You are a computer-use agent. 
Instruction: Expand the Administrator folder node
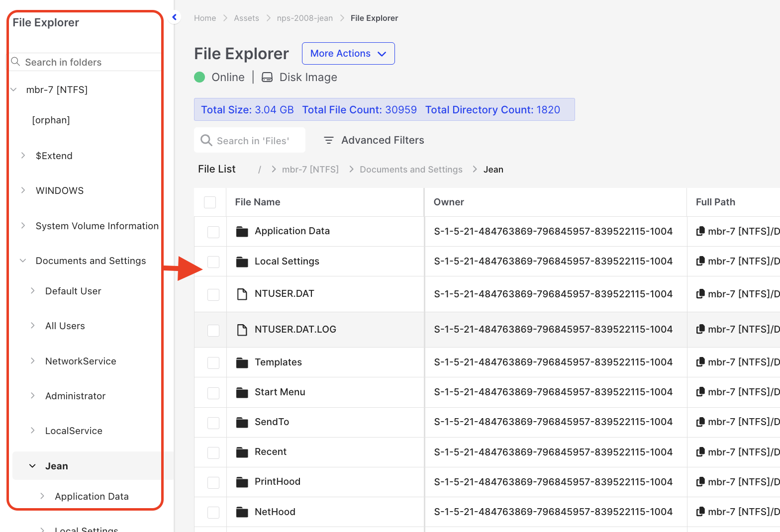(33, 396)
